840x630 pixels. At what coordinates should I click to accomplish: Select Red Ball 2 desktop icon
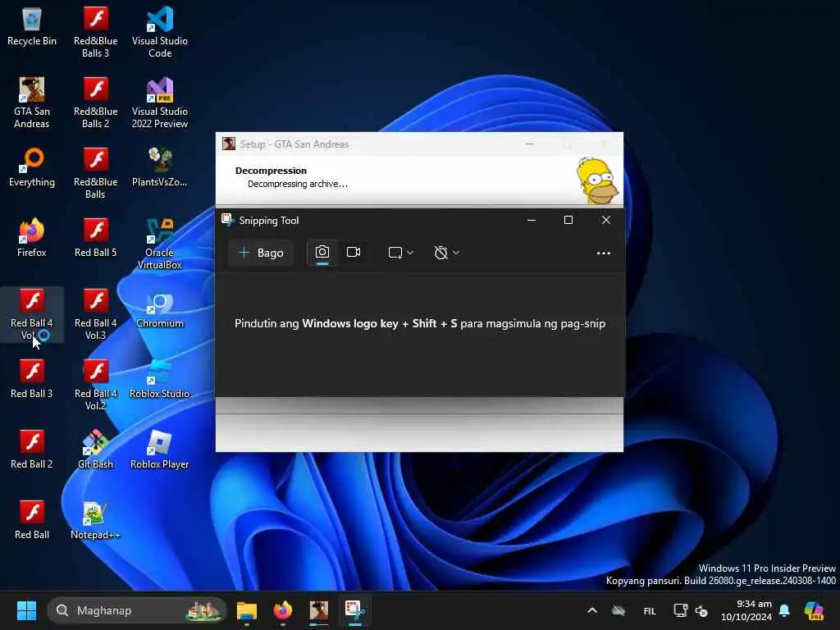32,450
